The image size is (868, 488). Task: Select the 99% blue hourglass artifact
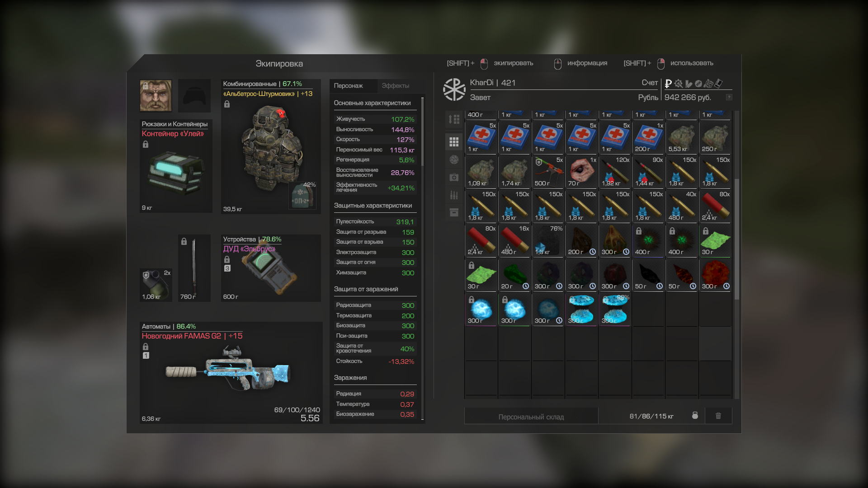tap(615, 310)
